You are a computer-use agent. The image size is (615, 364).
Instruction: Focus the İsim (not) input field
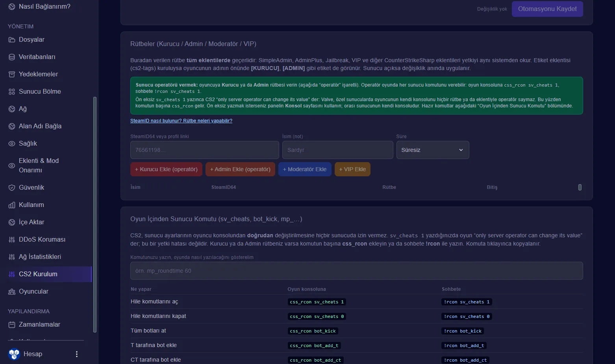click(x=338, y=150)
